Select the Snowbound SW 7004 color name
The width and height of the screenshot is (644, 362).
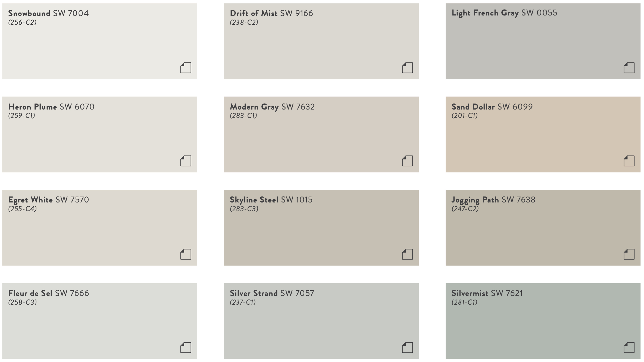(48, 13)
